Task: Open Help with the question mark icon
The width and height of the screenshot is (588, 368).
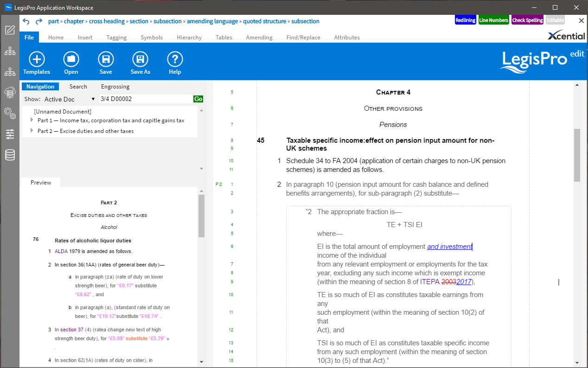Action: (175, 59)
